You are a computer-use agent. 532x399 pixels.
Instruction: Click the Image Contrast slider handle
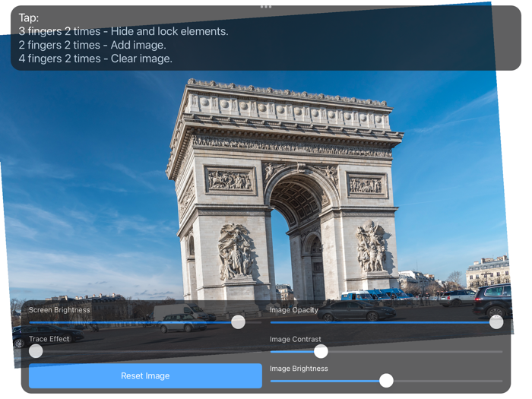tap(321, 351)
